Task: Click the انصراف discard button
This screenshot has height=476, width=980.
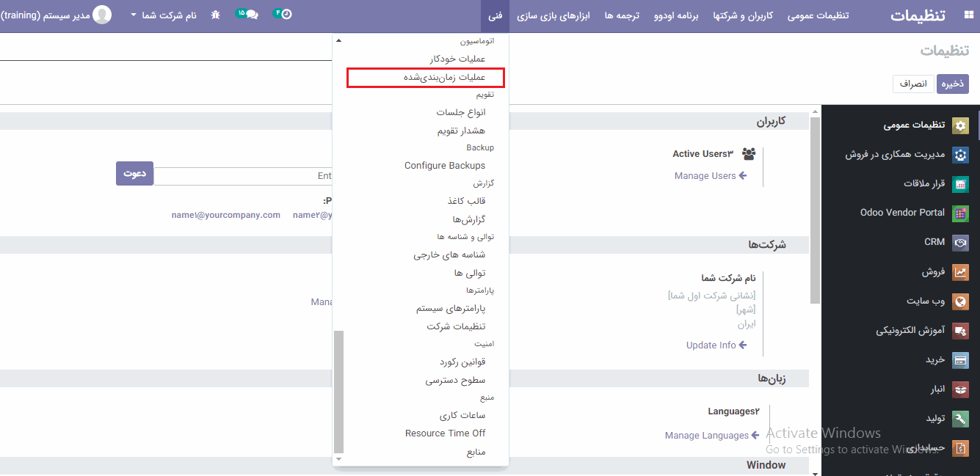Action: [x=913, y=84]
